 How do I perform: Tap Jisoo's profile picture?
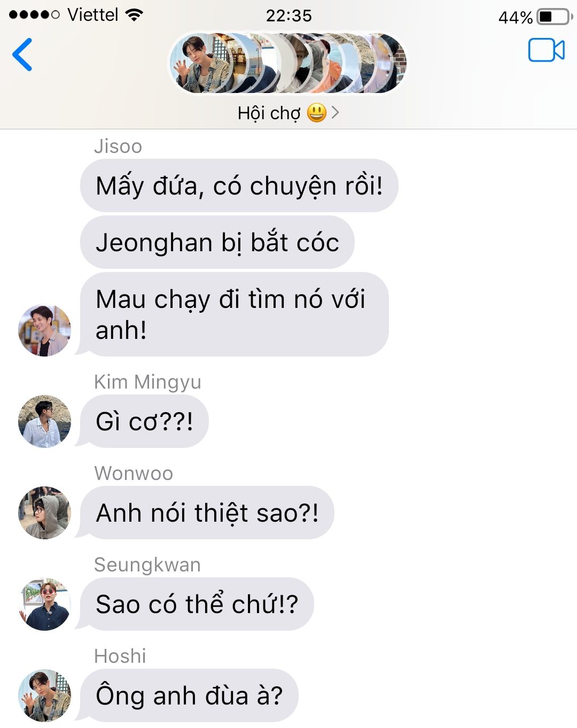coord(44,330)
